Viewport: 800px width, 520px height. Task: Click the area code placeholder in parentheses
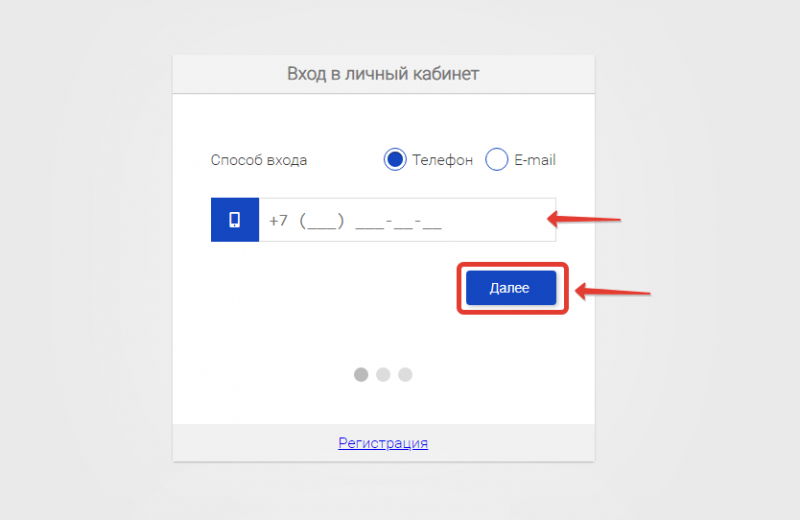tap(321, 221)
